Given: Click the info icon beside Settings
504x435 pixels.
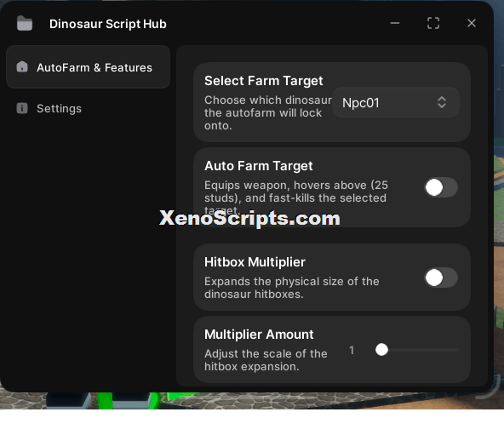Looking at the screenshot, I should coord(22,108).
